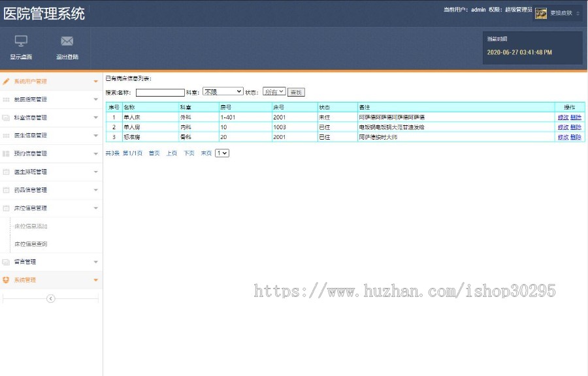Image resolution: width=588 pixels, height=376 pixels.
Task: Click the current time 2020-06-27 display
Action: coord(519,52)
